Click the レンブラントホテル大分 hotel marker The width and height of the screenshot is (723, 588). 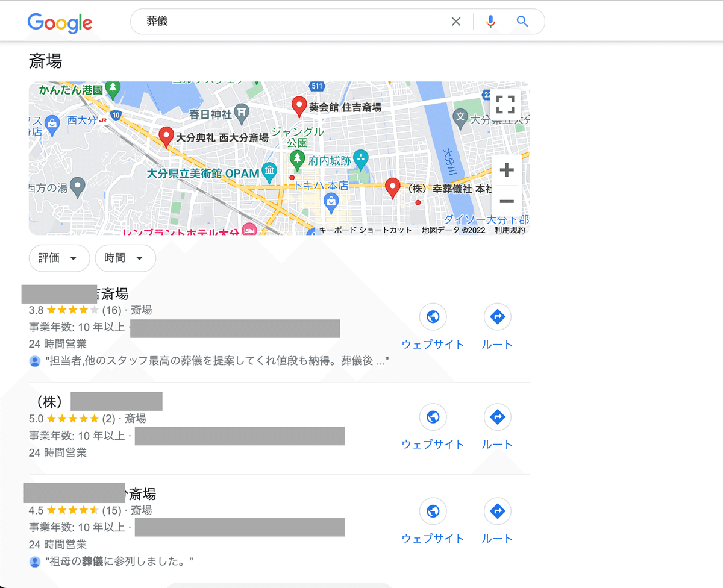pos(249,230)
